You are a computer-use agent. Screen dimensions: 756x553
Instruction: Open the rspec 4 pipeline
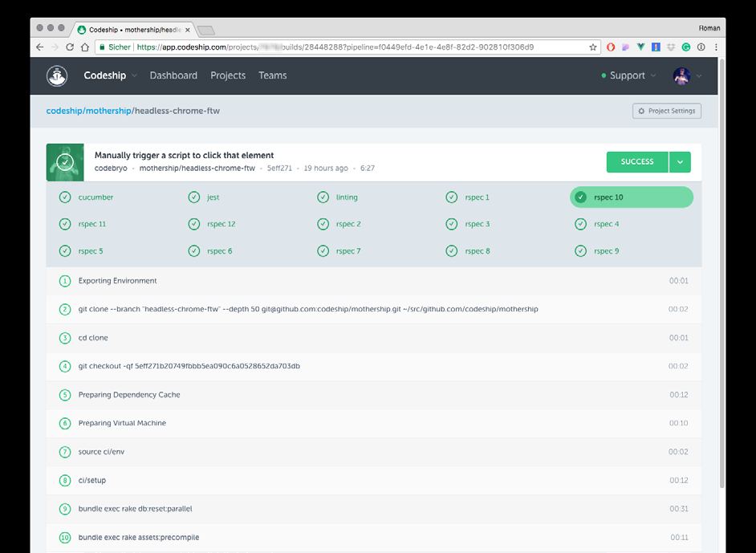click(597, 224)
